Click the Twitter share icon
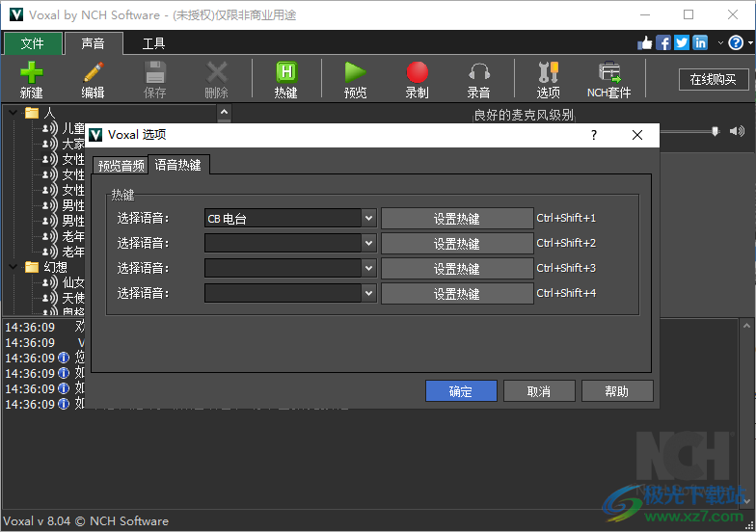Screen dimensions: 756x532 [682, 42]
